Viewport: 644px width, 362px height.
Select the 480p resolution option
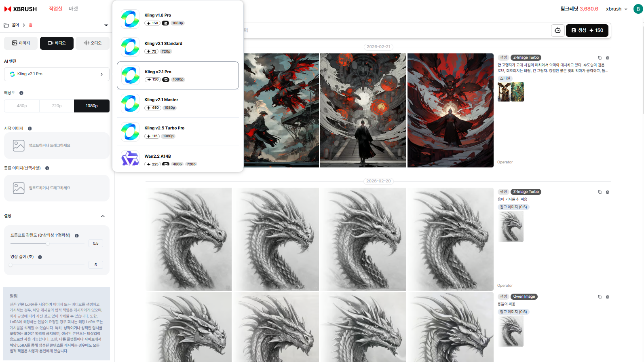[x=22, y=106]
